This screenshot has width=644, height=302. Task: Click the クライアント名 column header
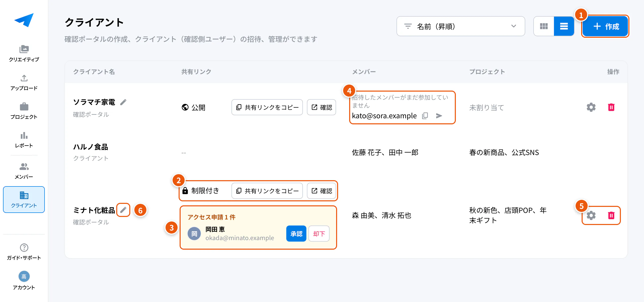[94, 72]
